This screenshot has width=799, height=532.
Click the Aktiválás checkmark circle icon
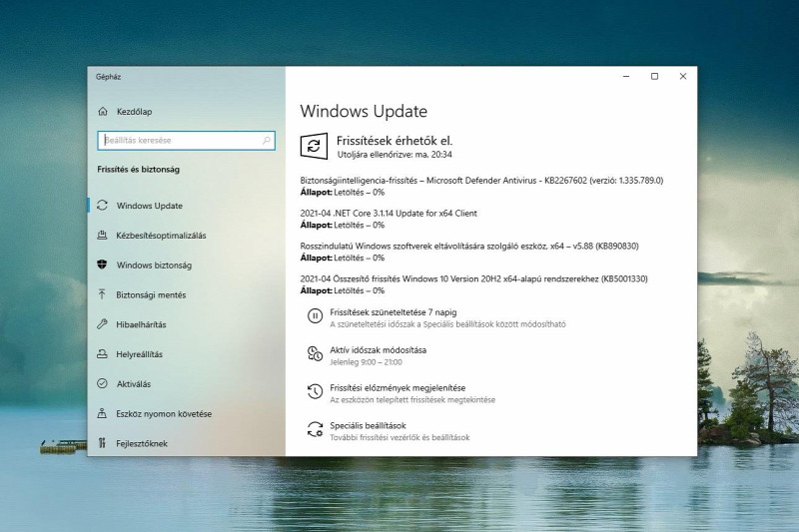[x=102, y=383]
